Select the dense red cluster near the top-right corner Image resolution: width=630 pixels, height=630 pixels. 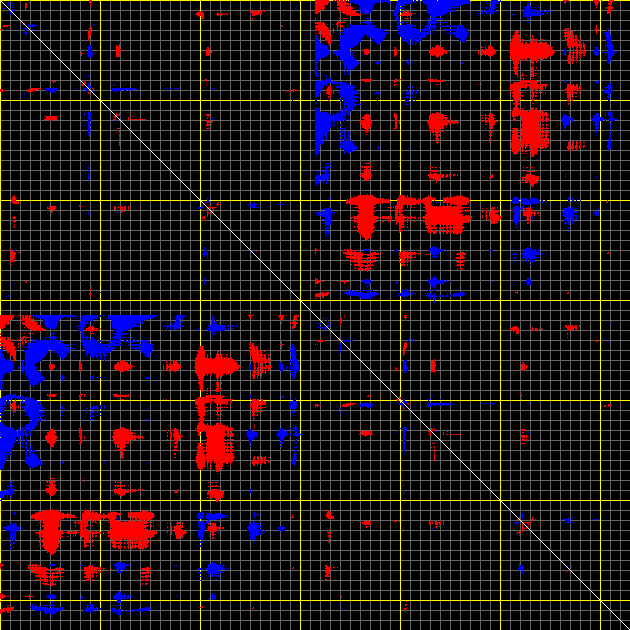coord(529,49)
